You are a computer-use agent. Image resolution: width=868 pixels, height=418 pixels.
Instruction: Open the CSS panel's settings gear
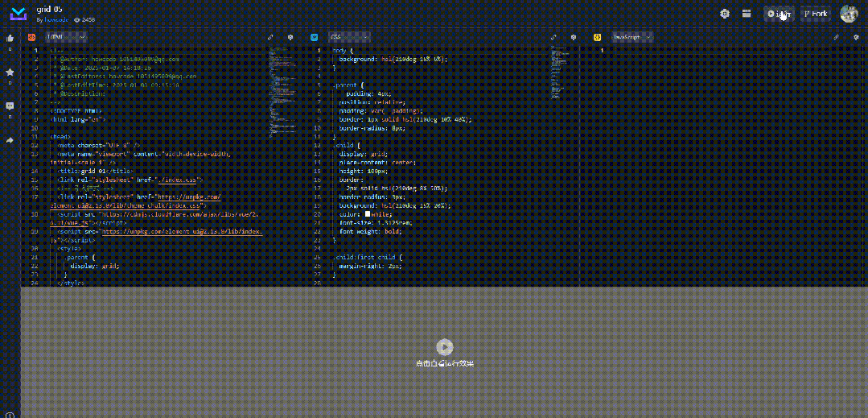click(574, 37)
